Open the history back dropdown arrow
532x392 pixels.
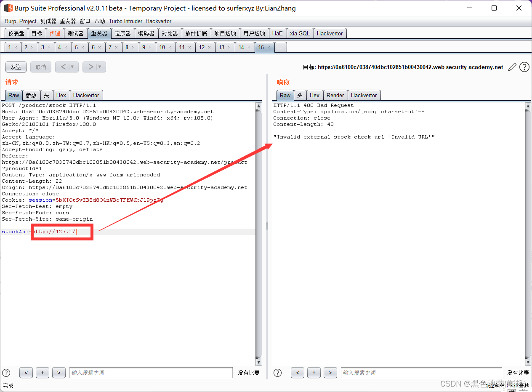72,67
